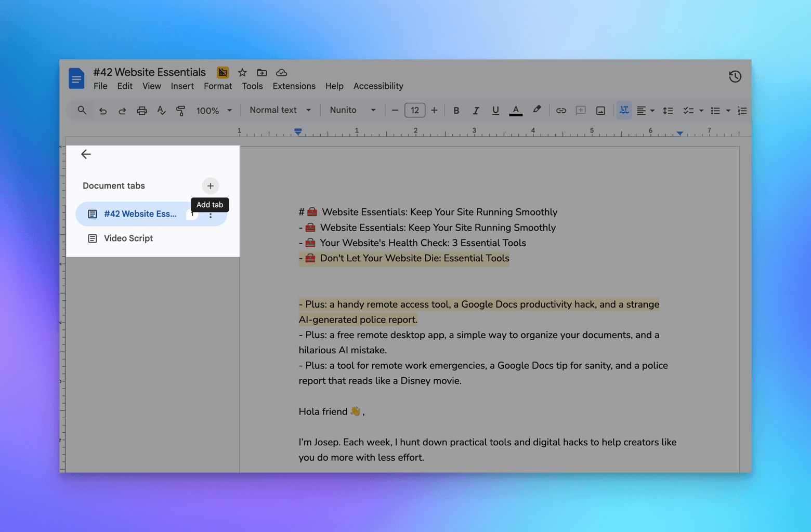811x532 pixels.
Task: Open the Extensions menu
Action: pyautogui.click(x=294, y=86)
